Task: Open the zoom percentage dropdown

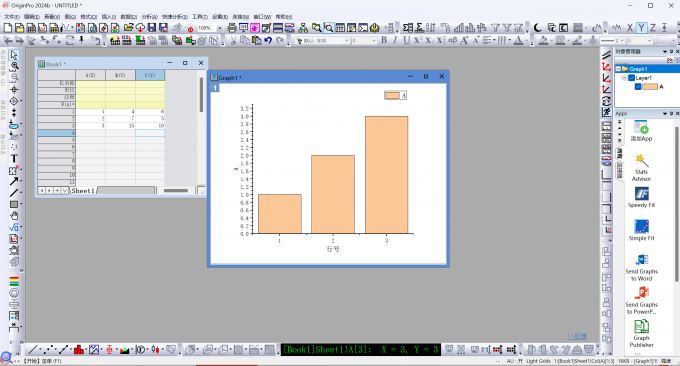Action: pyautogui.click(x=219, y=28)
